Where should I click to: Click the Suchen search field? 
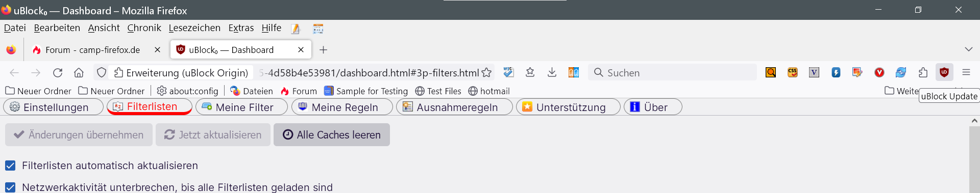point(672,72)
